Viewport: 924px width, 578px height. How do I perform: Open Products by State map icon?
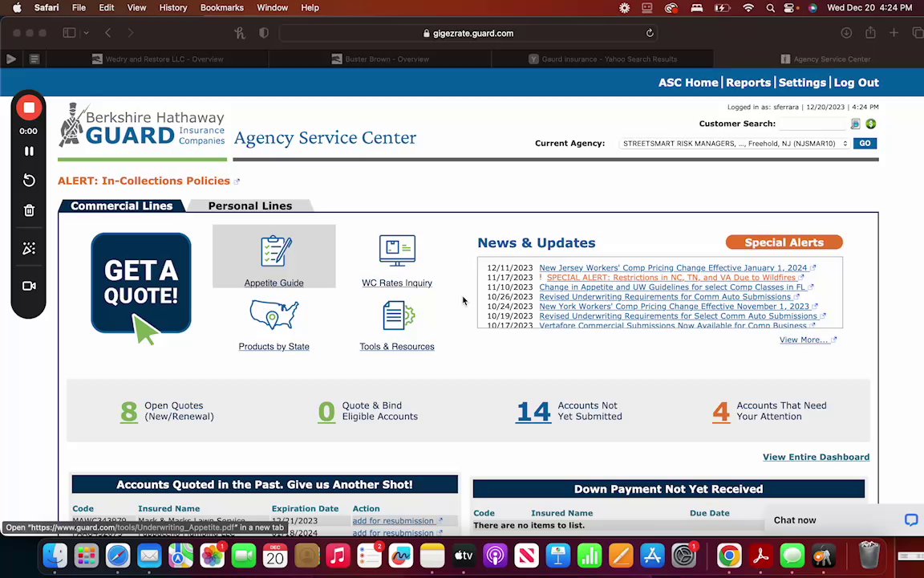pyautogui.click(x=274, y=315)
